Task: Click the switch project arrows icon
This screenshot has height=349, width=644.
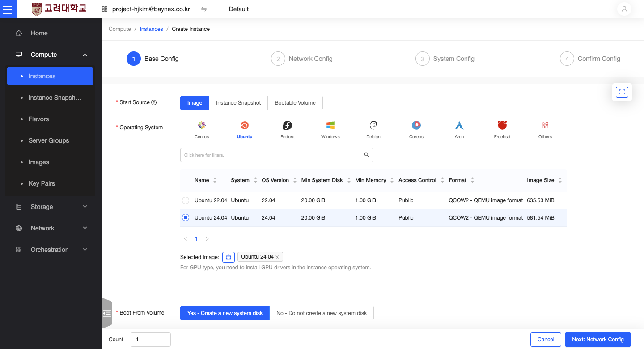Action: click(x=204, y=9)
